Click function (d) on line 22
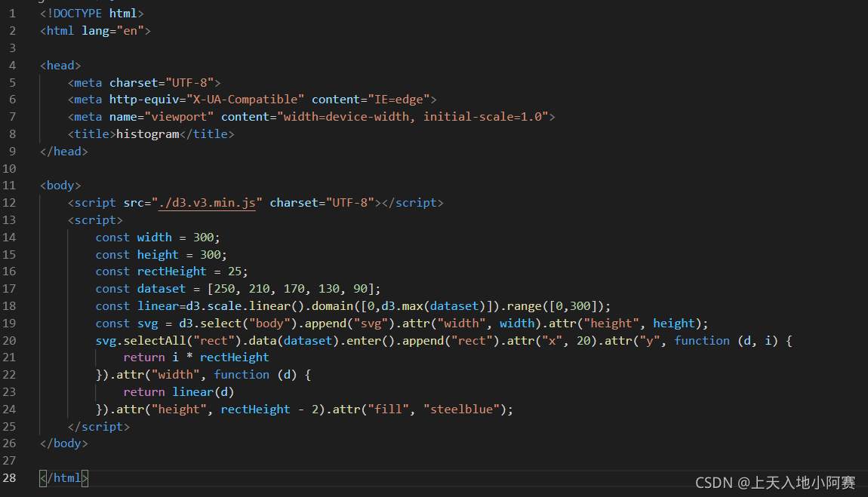This screenshot has height=497, width=868. [x=255, y=375]
